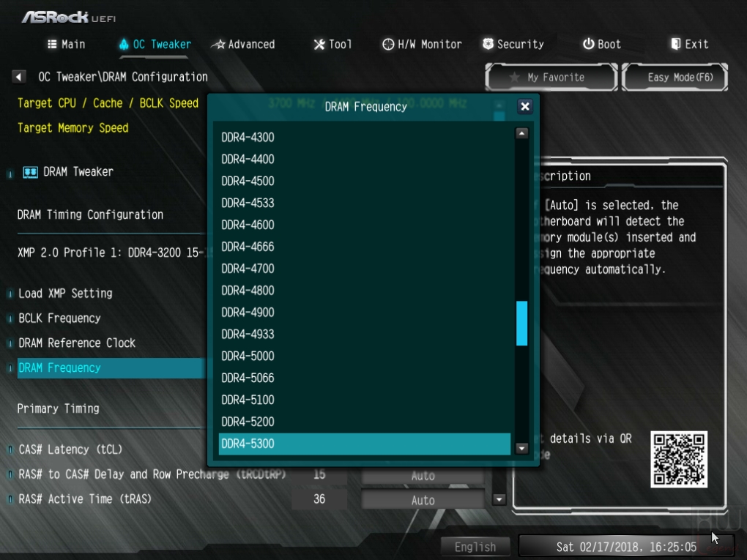
Task: Open the H/W Monitor tab
Action: pos(422,44)
